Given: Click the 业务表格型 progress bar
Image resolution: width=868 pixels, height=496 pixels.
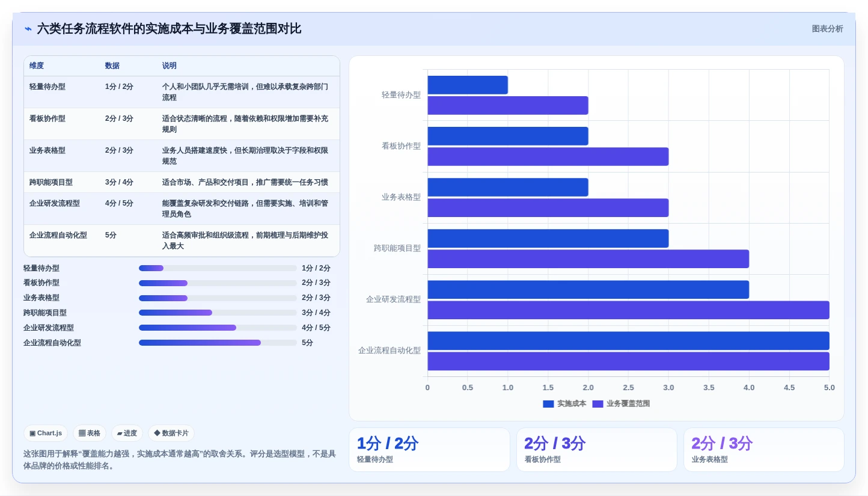Looking at the screenshot, I should tap(218, 298).
